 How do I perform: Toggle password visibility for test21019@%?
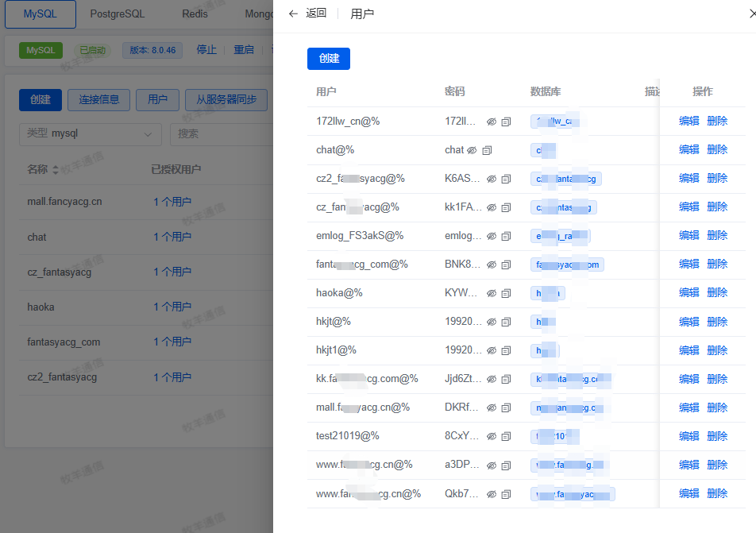click(x=492, y=437)
